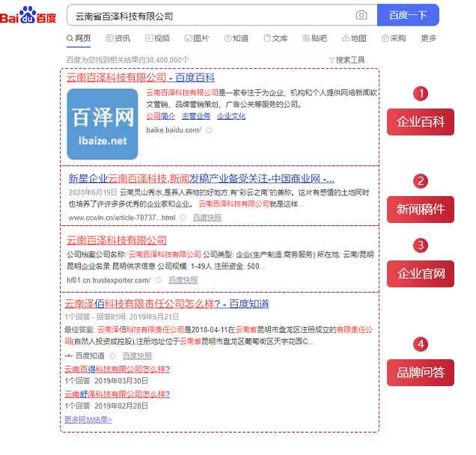Open the 企业文化 sublink
The width and height of the screenshot is (476, 455).
click(231, 116)
